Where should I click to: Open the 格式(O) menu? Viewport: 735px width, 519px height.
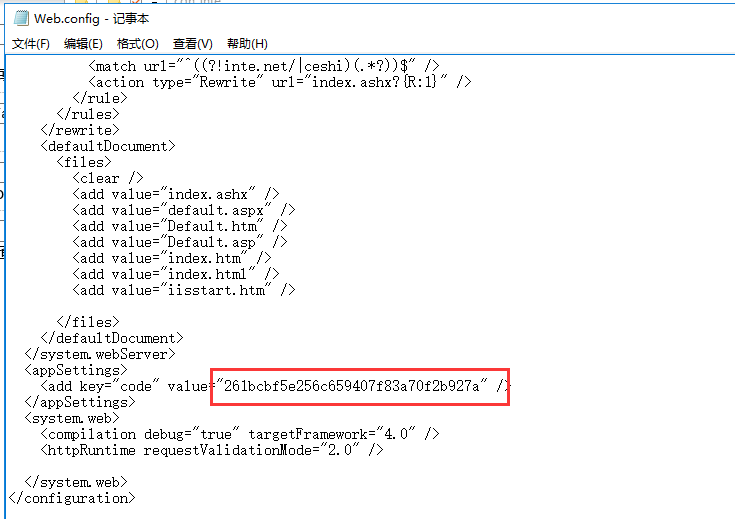(138, 44)
